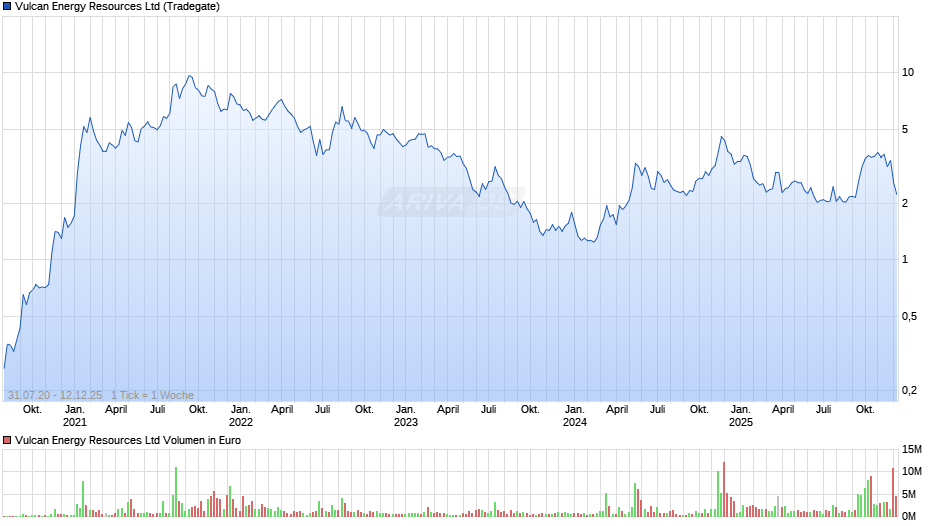940x526 pixels.
Task: Click the red legend square for Volumen in Euro
Action: pos(7,440)
